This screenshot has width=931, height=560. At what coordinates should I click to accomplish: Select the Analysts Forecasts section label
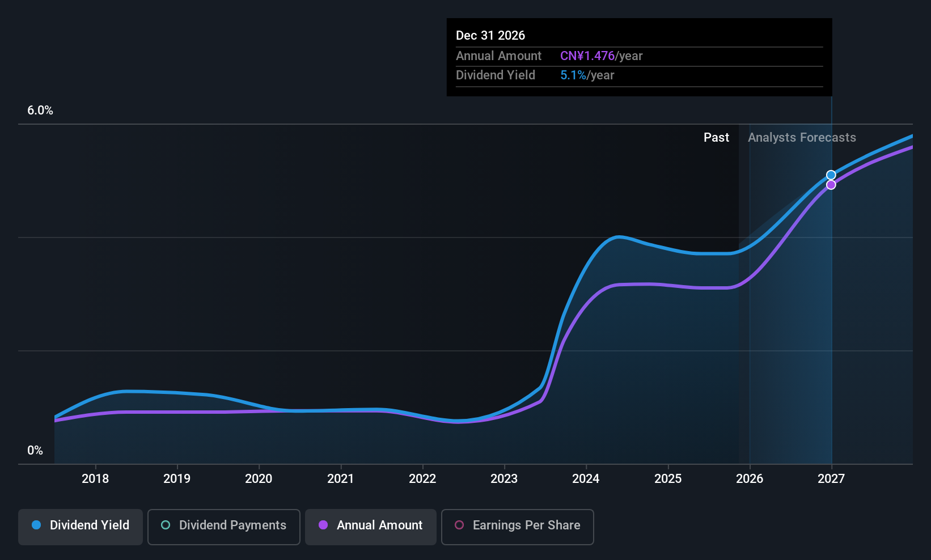(x=802, y=137)
